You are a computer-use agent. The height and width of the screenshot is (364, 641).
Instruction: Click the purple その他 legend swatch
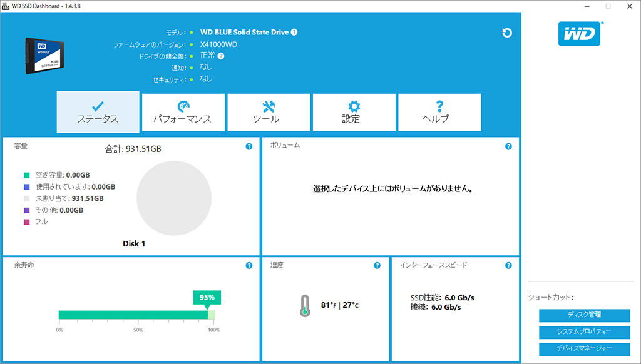click(x=26, y=210)
